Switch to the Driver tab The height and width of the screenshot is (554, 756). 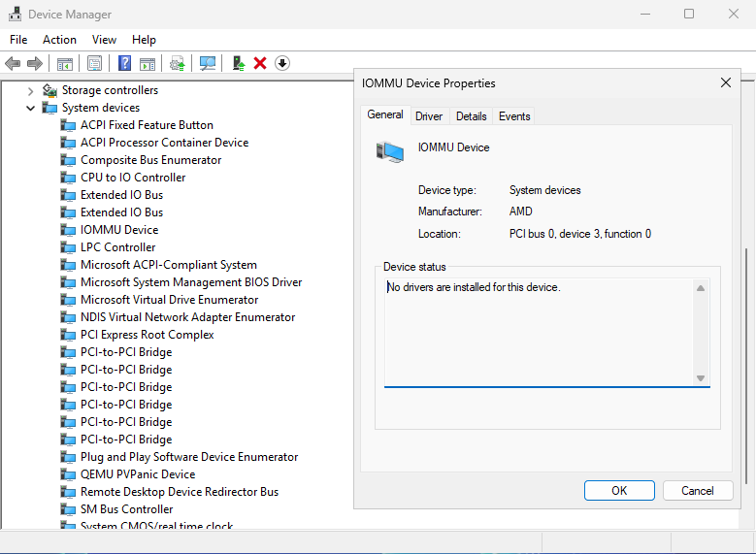click(x=429, y=116)
